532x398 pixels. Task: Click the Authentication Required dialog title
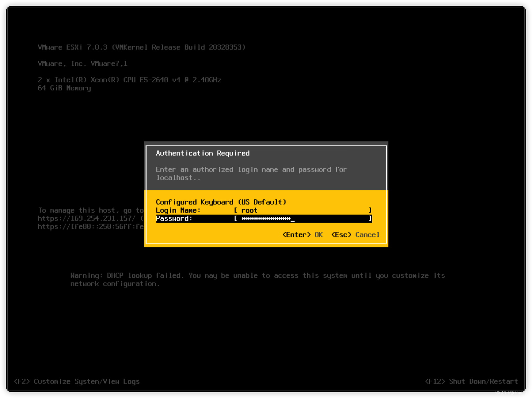203,153
